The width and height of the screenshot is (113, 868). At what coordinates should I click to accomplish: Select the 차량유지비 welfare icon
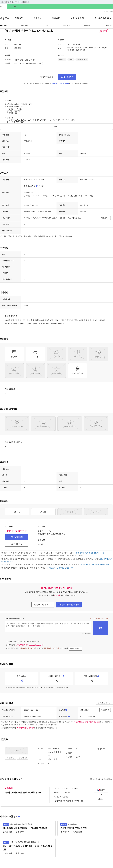[56, 354]
